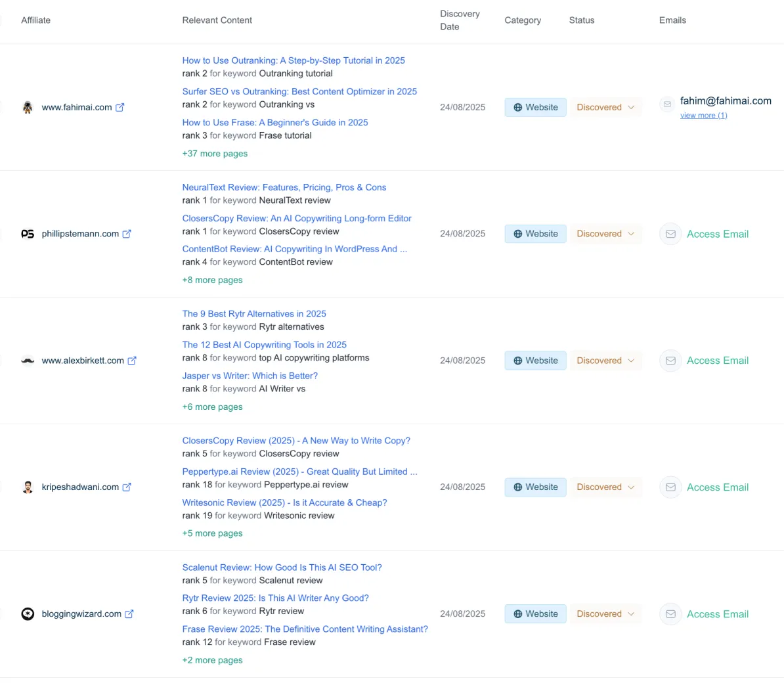This screenshot has height=687, width=784.
Task: Open ClosersCopy Review (2025) link
Action: [x=296, y=441]
